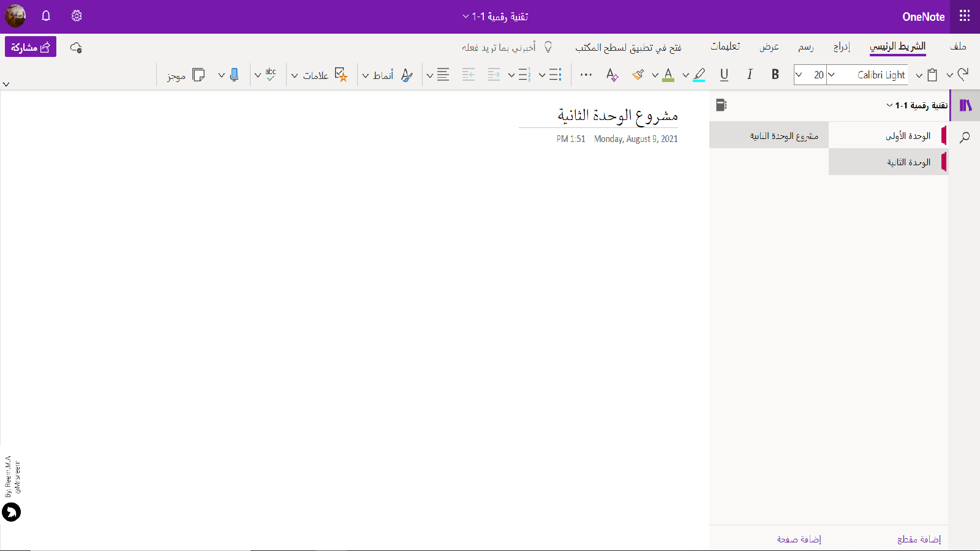Viewport: 980px width, 551px height.
Task: Click the Undo arrow icon
Action: 963,75
